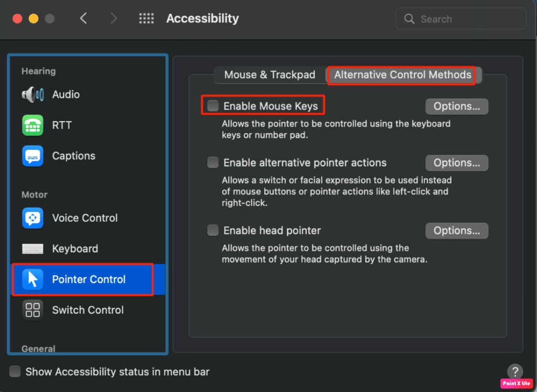The height and width of the screenshot is (392, 537).
Task: Click the back navigation arrow
Action: coord(84,18)
